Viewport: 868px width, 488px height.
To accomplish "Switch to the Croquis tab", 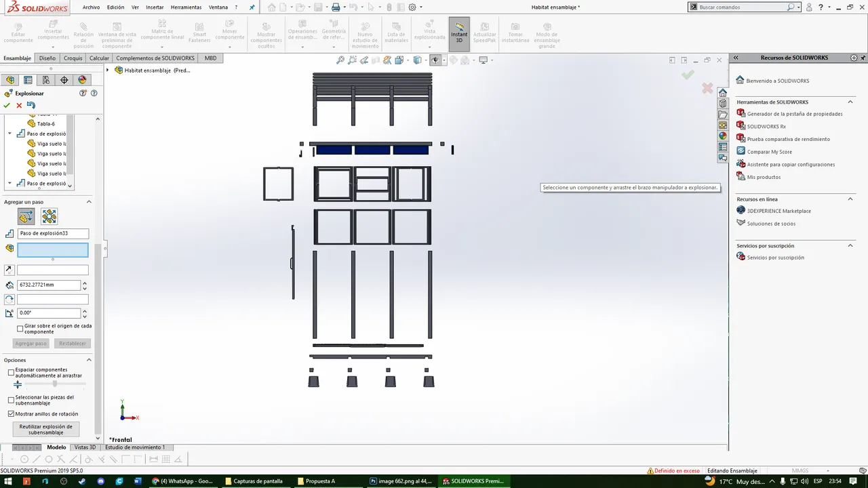I will click(73, 58).
